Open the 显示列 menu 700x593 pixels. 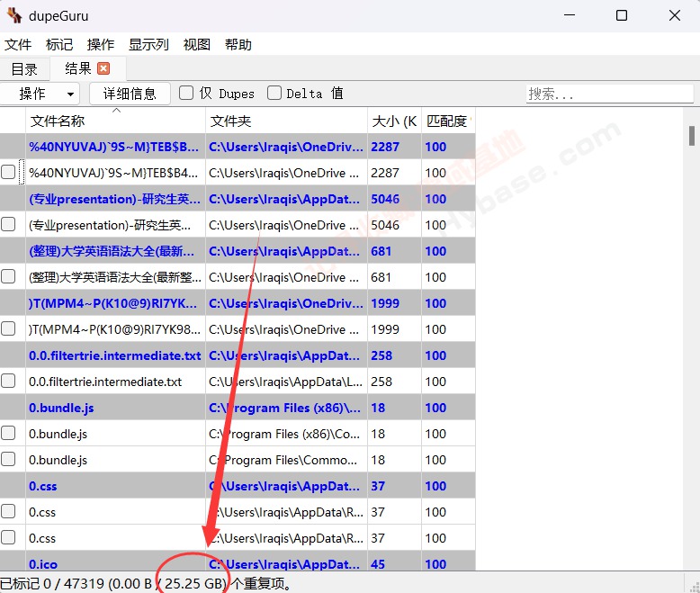click(x=148, y=44)
